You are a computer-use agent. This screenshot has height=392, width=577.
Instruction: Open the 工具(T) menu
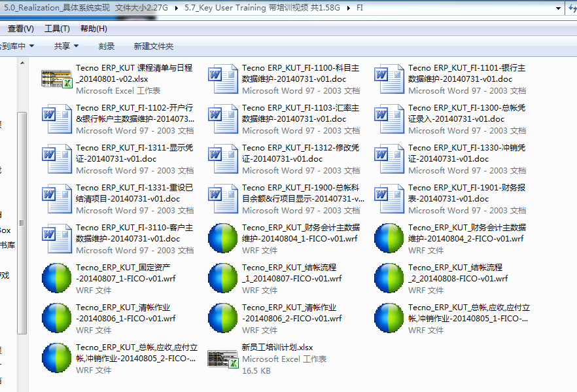(x=57, y=29)
